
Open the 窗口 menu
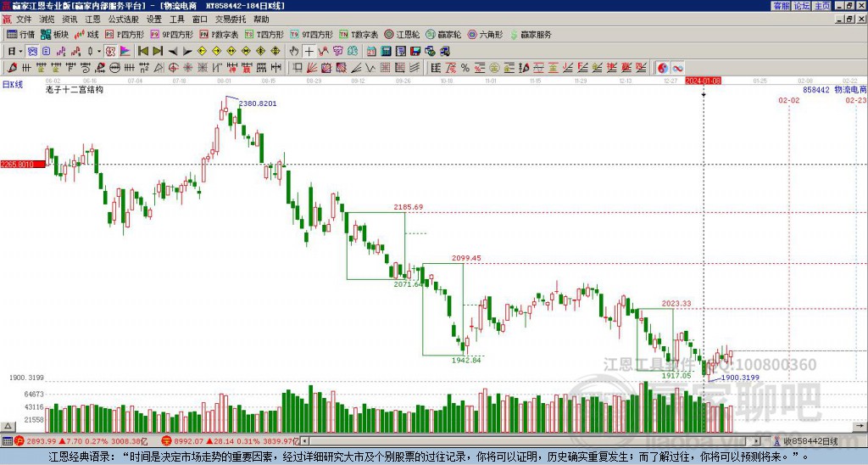200,20
